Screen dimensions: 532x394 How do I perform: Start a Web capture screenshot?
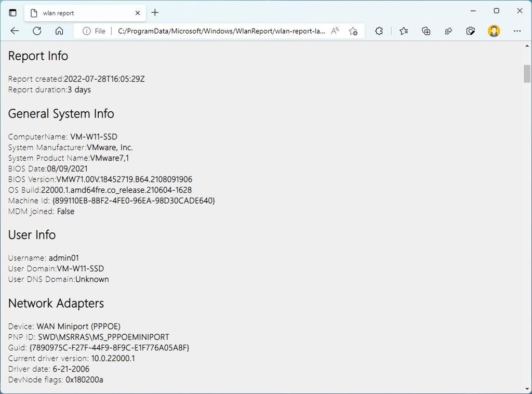pyautogui.click(x=470, y=31)
